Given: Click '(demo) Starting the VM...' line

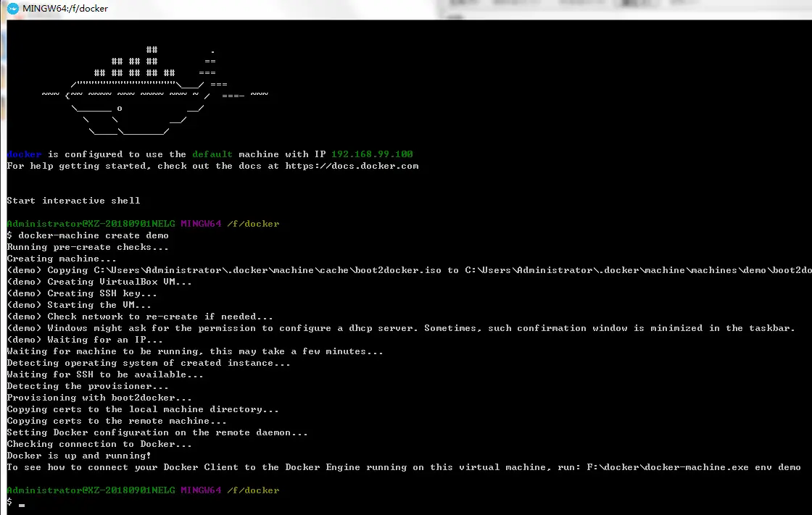Looking at the screenshot, I should [79, 306].
